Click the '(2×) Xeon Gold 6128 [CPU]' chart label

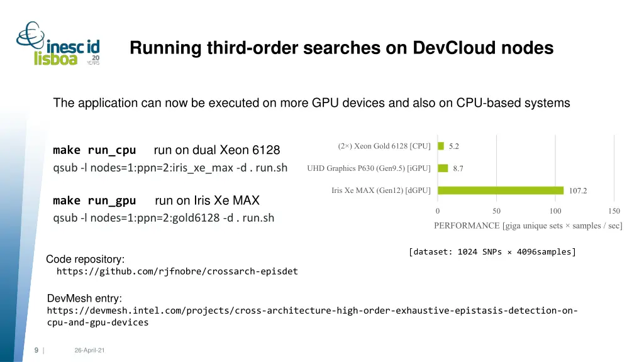(384, 146)
